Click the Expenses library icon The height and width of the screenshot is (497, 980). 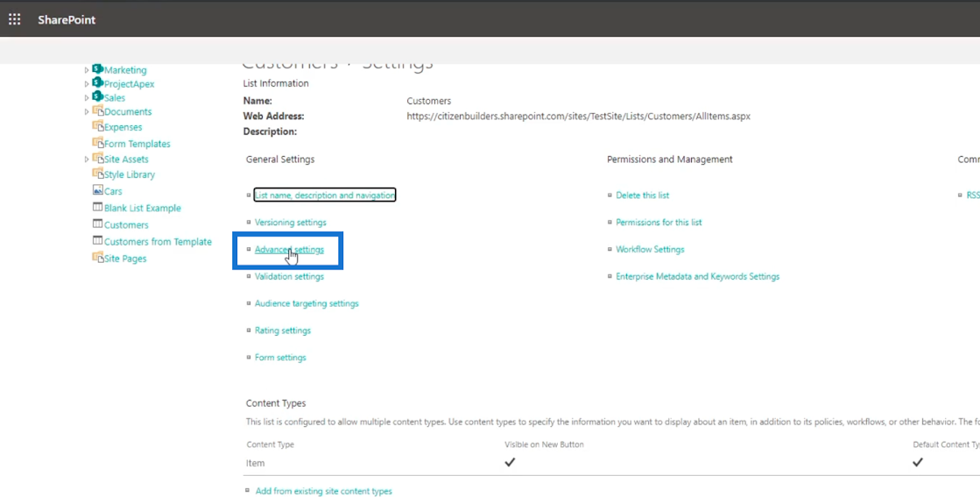pos(97,126)
